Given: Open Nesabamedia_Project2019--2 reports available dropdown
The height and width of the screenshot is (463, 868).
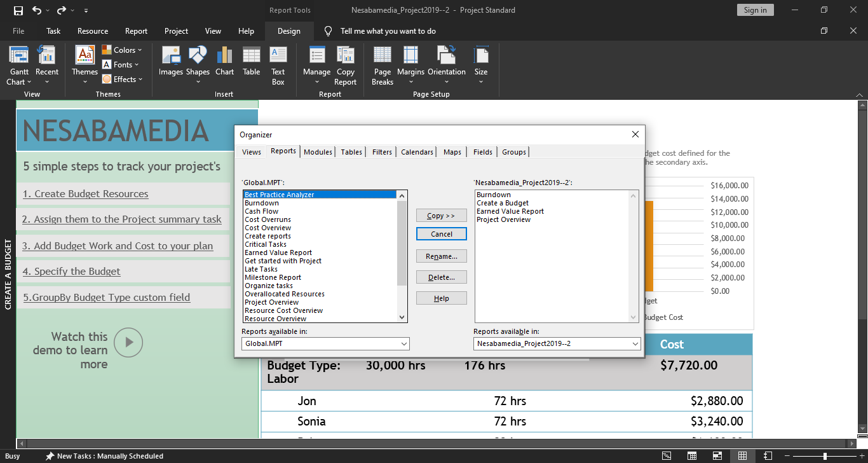Looking at the screenshot, I should click(x=635, y=344).
